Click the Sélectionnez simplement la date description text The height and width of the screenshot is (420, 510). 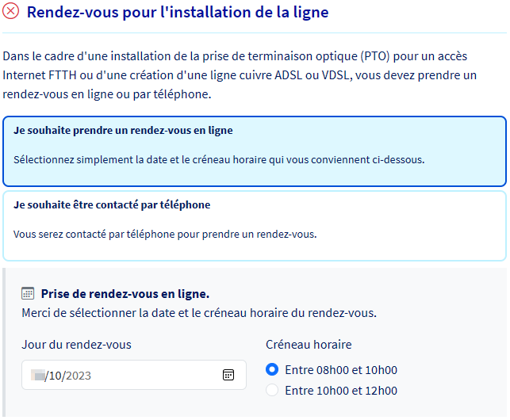pos(219,160)
